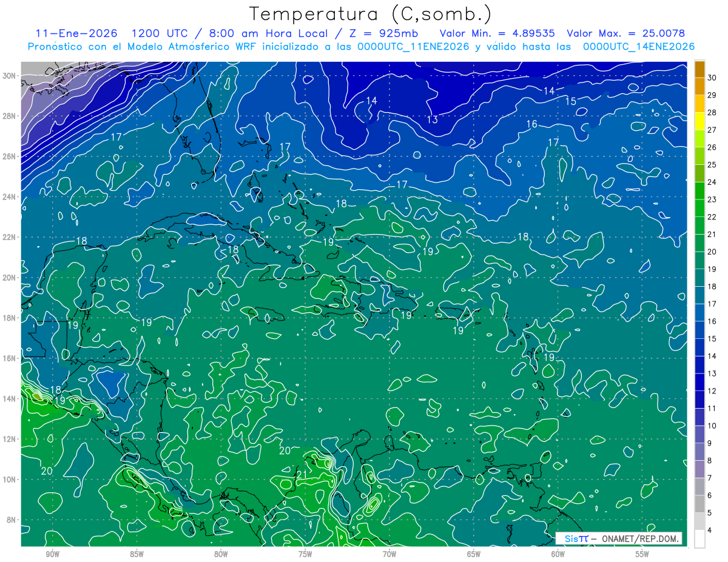Click the '75W' longitude axis label

tap(305, 555)
